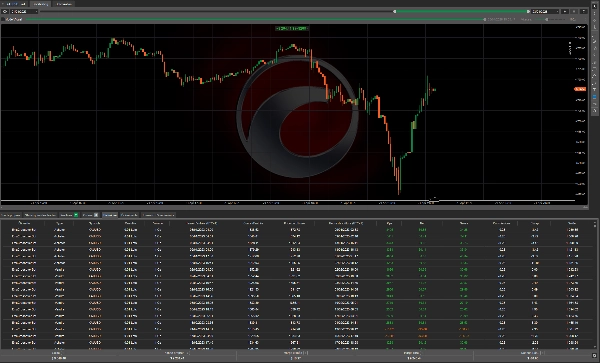Screen dimensions: 600x363
Task: Open the Backtesting tab
Action: 41,4
